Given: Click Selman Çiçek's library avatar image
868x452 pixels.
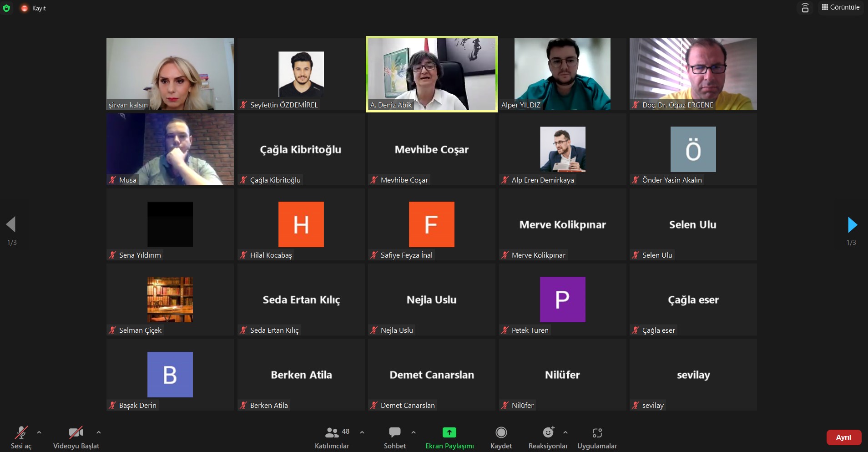Looking at the screenshot, I should point(170,300).
